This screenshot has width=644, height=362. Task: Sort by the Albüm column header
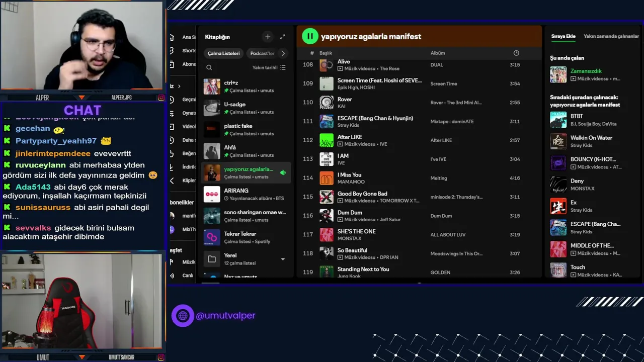pyautogui.click(x=438, y=53)
